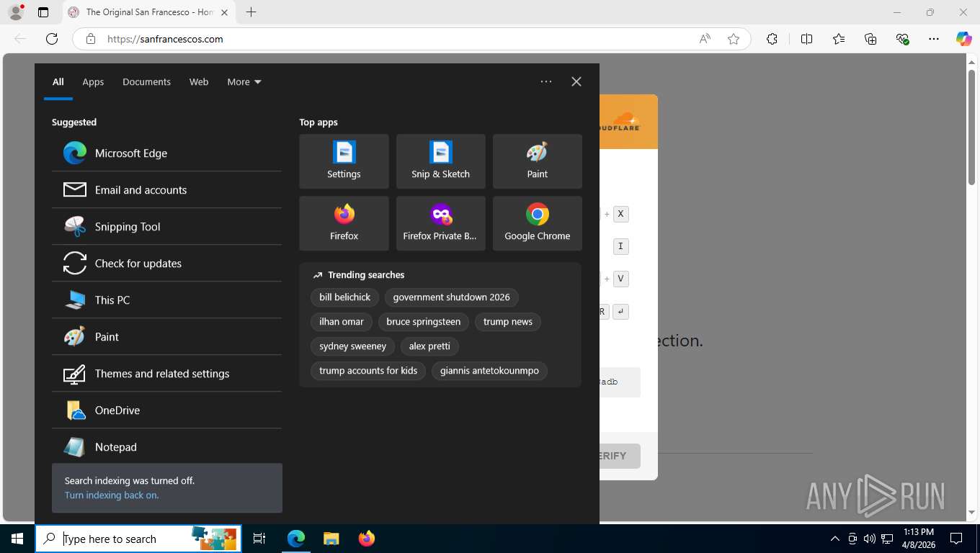Switch to the All search tab
This screenshot has height=553, width=980.
tap(58, 82)
